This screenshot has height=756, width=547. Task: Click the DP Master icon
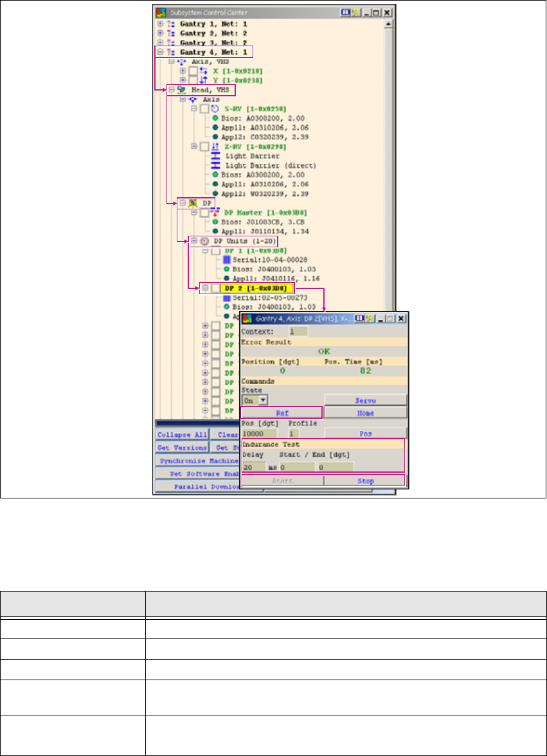point(215,212)
